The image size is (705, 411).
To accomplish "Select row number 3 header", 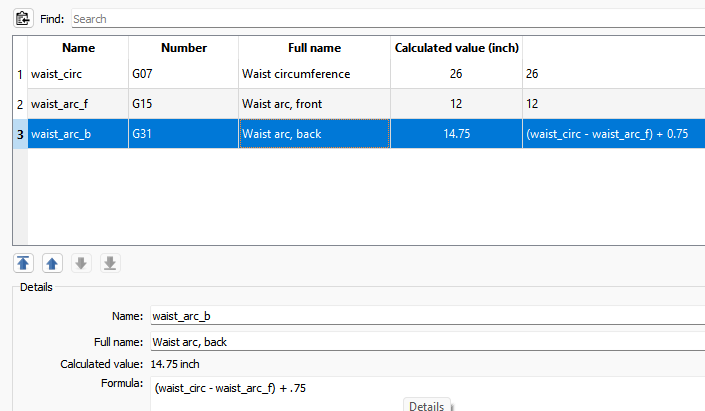I will (20, 134).
